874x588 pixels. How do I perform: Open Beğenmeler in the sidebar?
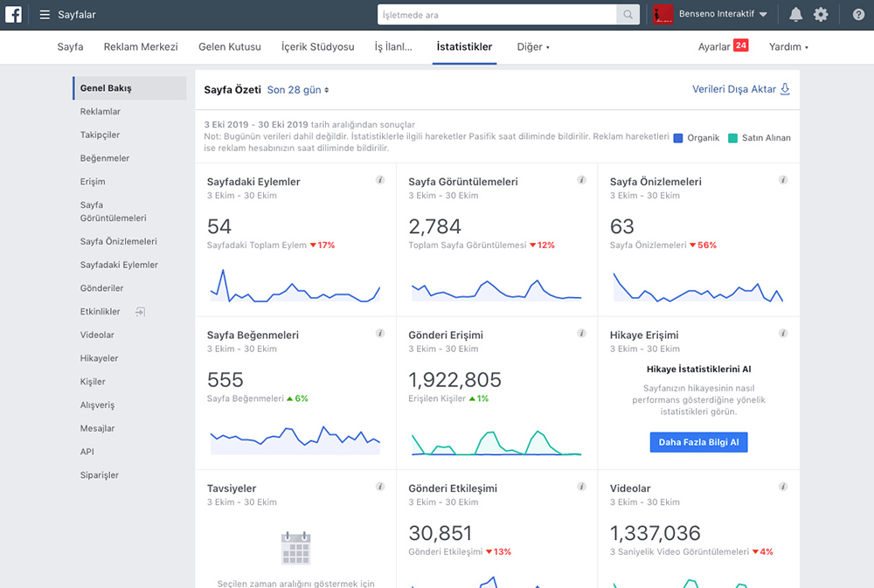tap(105, 158)
